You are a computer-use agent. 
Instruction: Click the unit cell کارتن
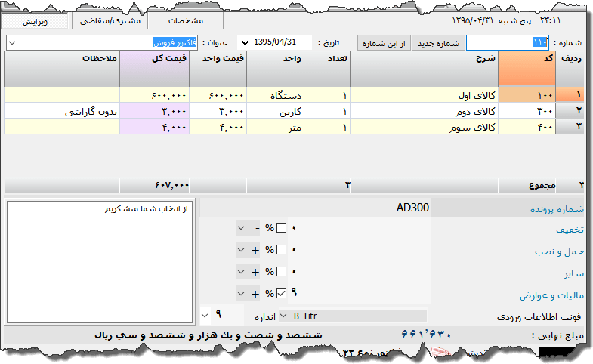275,111
